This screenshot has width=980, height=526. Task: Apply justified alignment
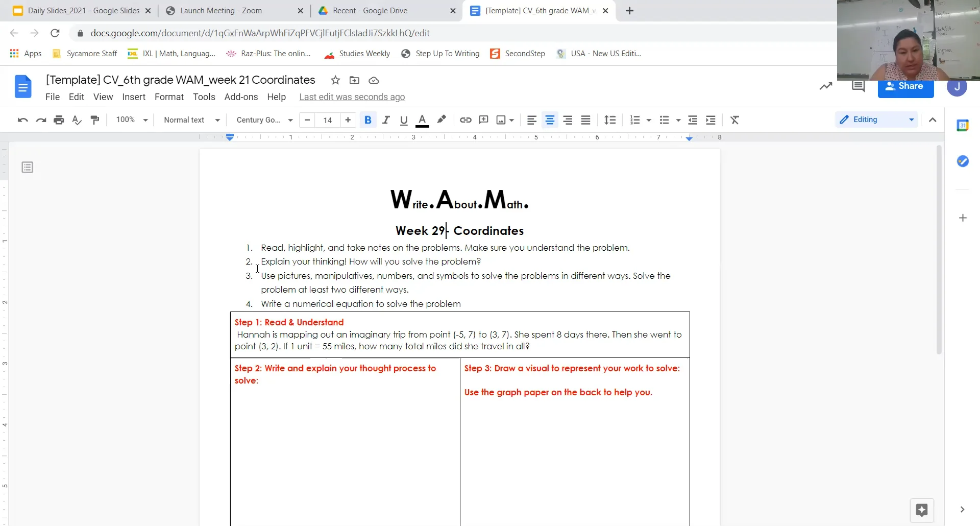pos(586,120)
